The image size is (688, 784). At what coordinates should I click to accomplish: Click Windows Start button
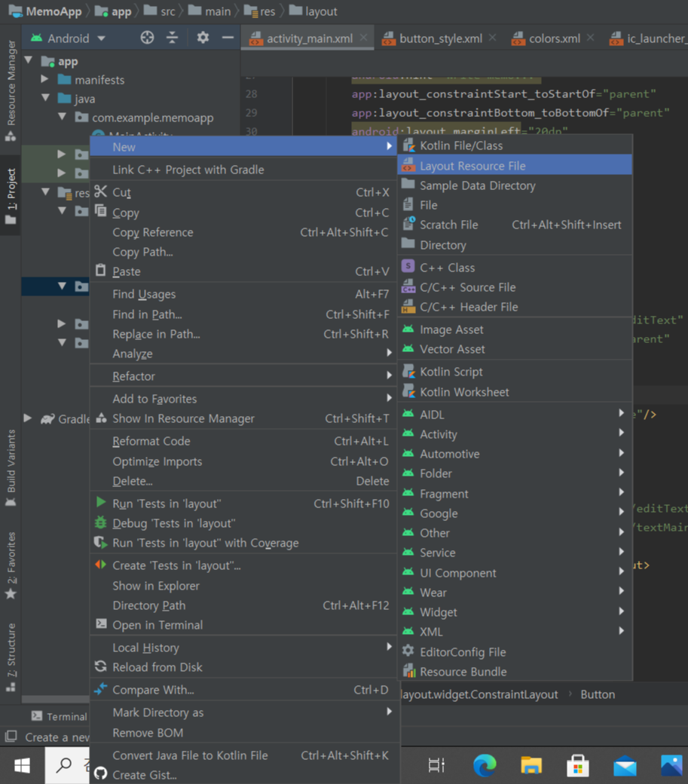[x=22, y=765]
